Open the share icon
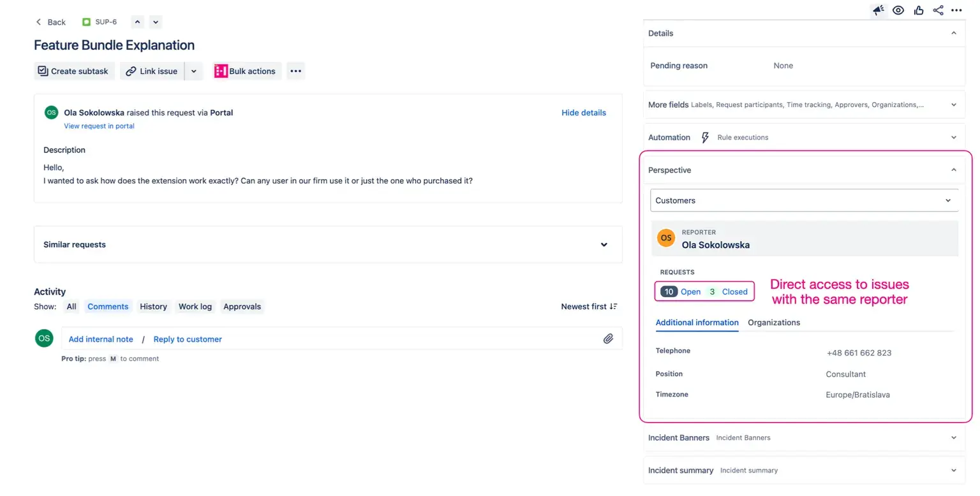The width and height of the screenshot is (980, 496). (938, 10)
